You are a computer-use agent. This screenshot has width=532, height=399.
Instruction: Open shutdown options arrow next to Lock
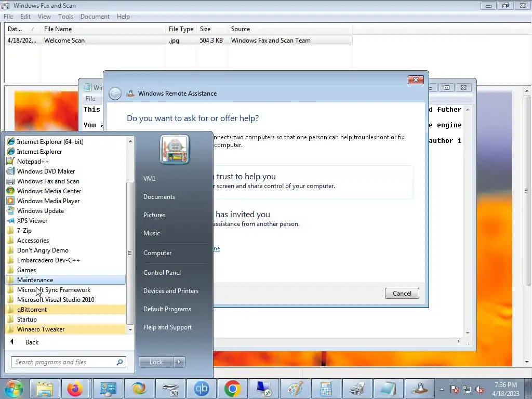(x=179, y=362)
